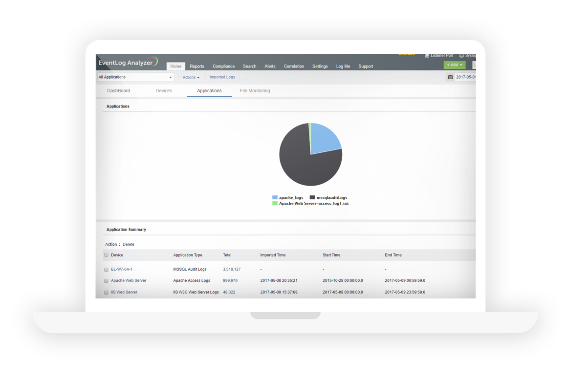Click the Application Type column header
The width and height of the screenshot is (588, 381).
click(x=188, y=255)
